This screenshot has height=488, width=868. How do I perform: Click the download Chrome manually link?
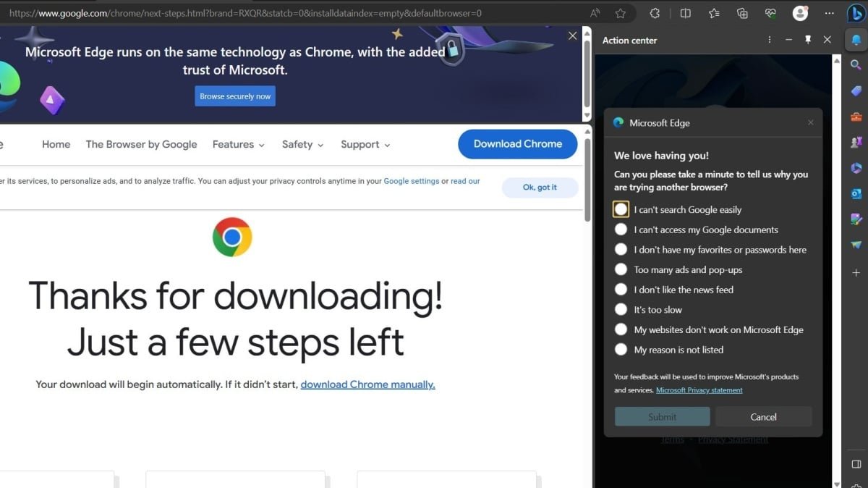367,384
